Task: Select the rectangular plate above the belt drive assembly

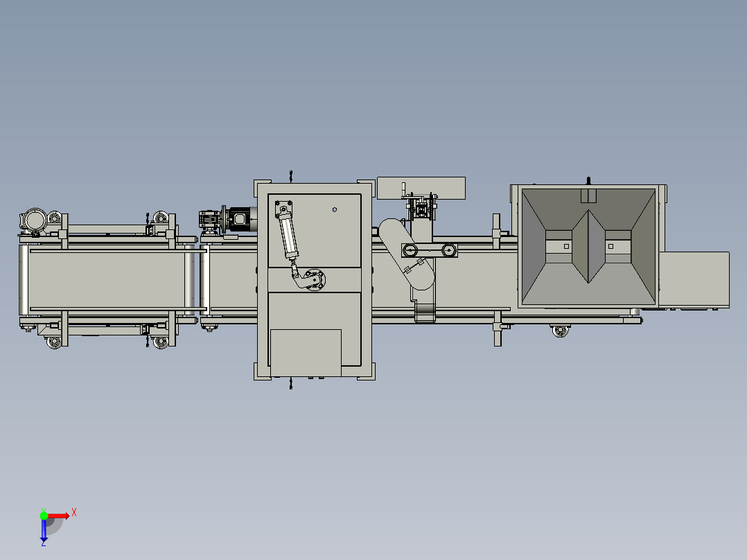Action: click(421, 188)
